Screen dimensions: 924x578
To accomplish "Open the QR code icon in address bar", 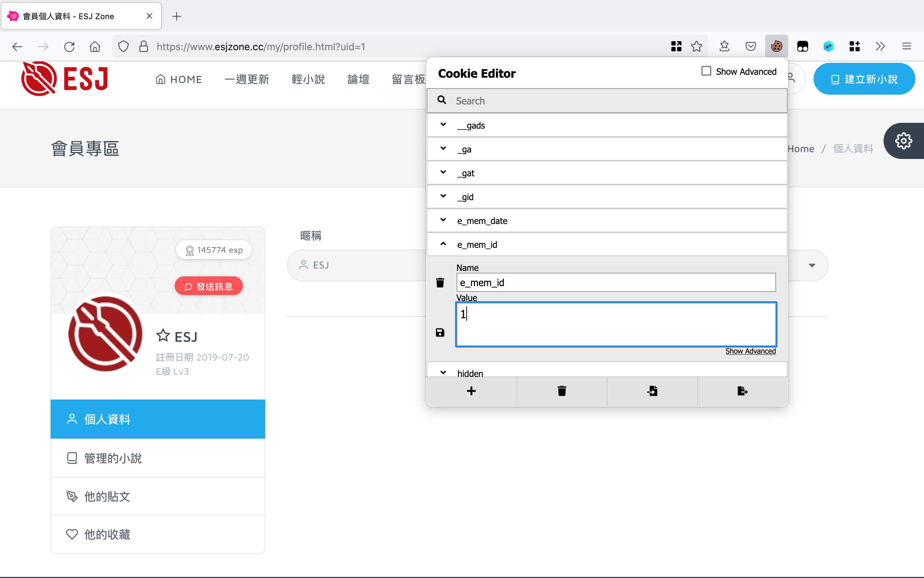I will tap(676, 47).
